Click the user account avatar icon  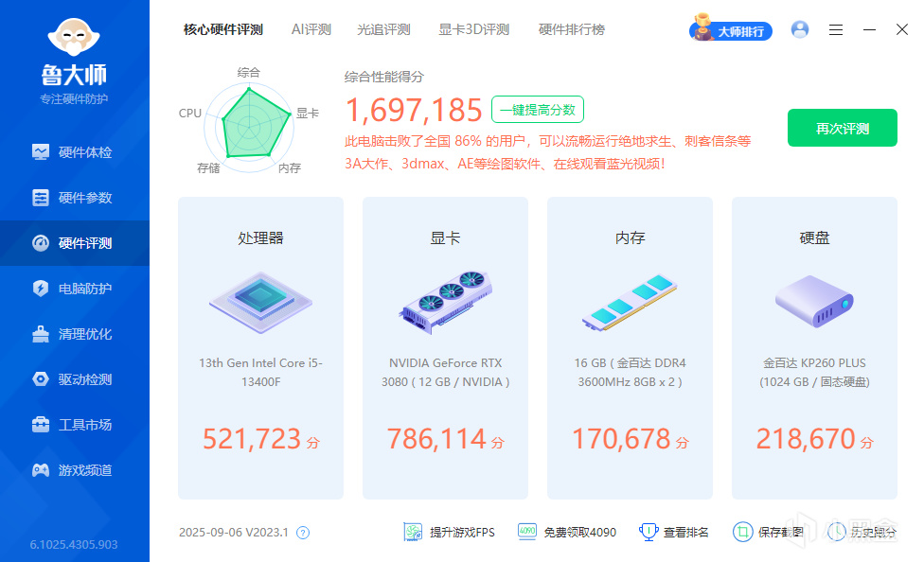tap(800, 29)
